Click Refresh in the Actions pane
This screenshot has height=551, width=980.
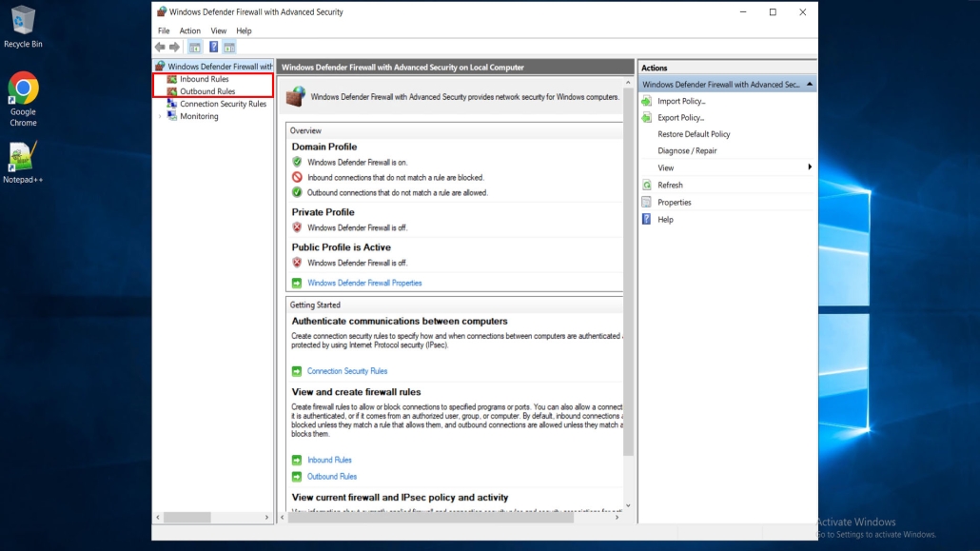670,186
